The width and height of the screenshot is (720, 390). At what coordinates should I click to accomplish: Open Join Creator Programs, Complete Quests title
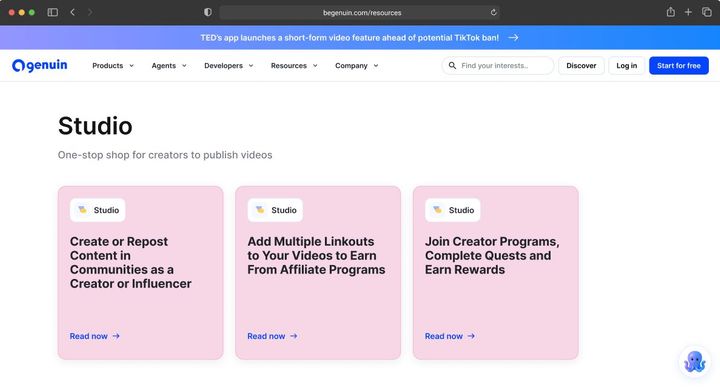click(492, 255)
